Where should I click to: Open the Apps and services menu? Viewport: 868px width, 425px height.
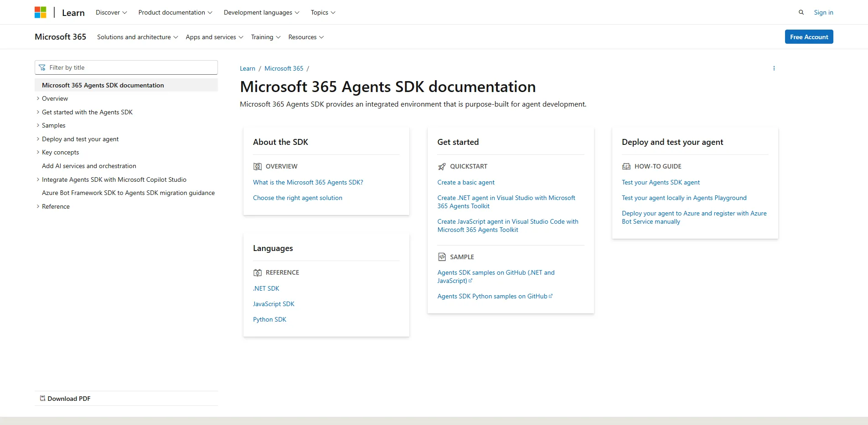(x=214, y=37)
